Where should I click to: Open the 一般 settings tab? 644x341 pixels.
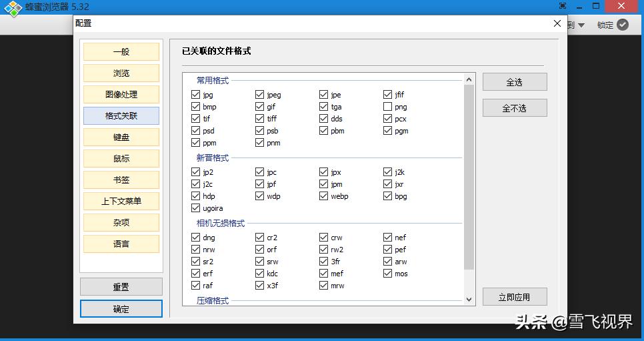click(x=121, y=52)
